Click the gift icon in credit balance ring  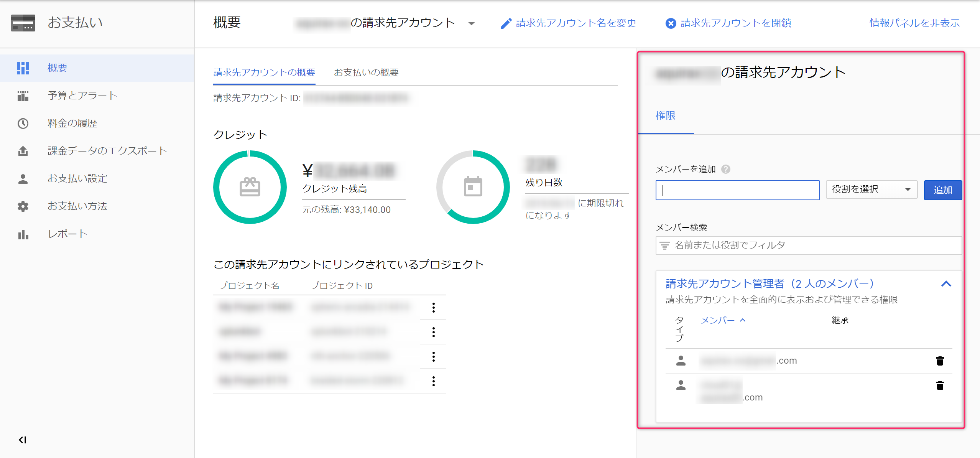click(250, 187)
